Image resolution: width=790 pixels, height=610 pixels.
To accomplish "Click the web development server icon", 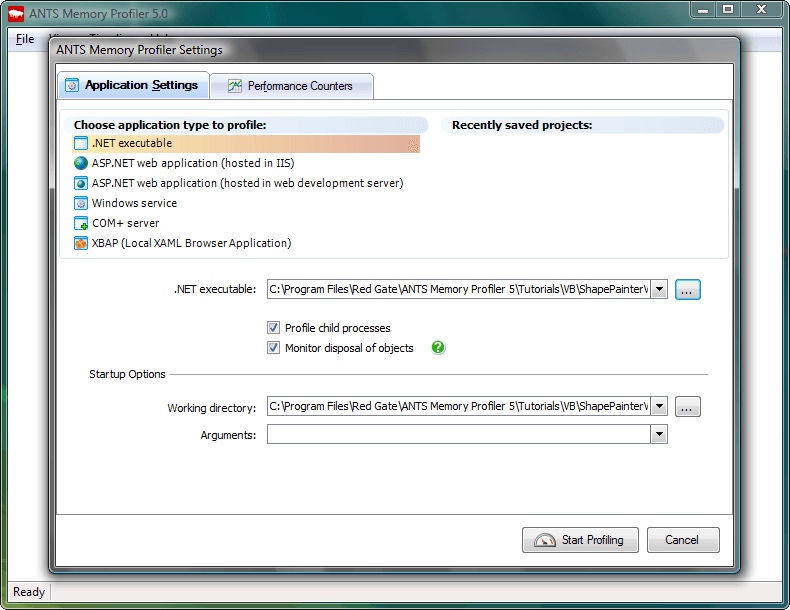I will click(x=81, y=183).
